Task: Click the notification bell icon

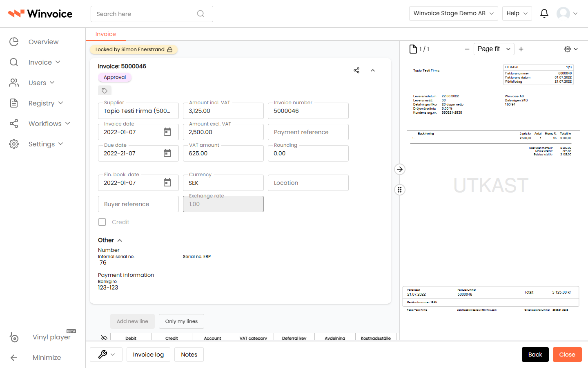Action: [544, 13]
